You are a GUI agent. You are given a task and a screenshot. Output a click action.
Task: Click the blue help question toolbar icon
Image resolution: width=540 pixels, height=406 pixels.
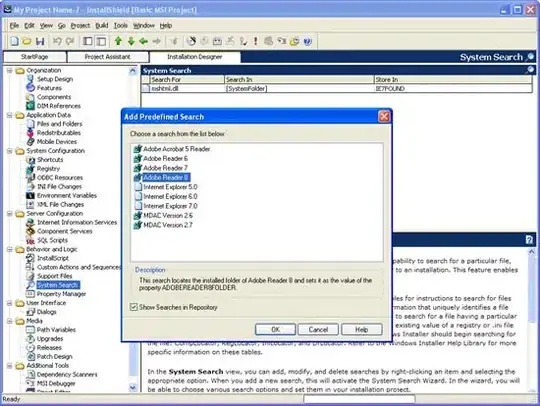pyautogui.click(x=307, y=41)
